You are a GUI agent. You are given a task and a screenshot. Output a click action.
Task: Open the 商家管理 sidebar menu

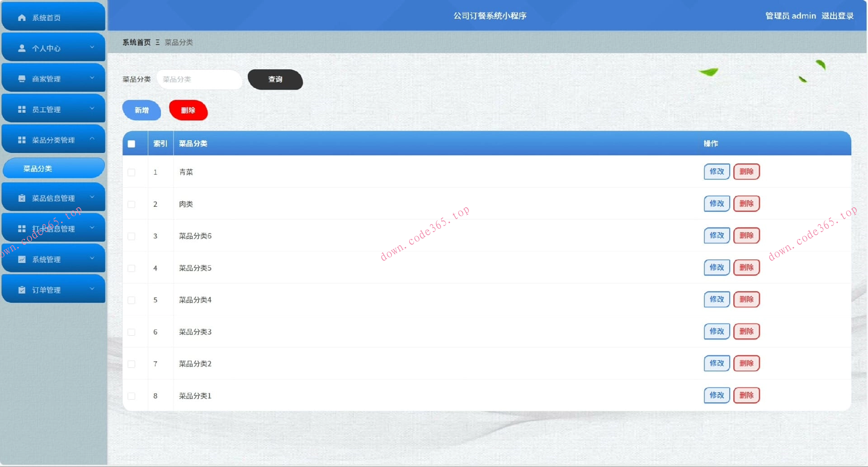tap(53, 78)
